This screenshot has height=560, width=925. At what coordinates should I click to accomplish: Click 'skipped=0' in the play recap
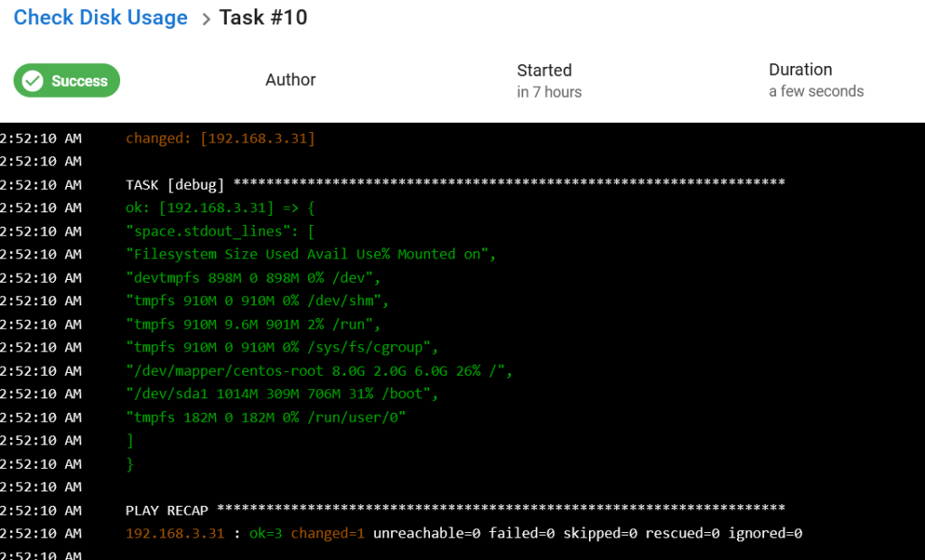tap(600, 534)
